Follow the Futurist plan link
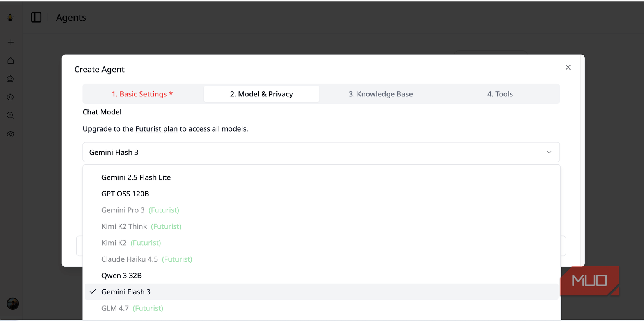The width and height of the screenshot is (644, 321). point(156,129)
